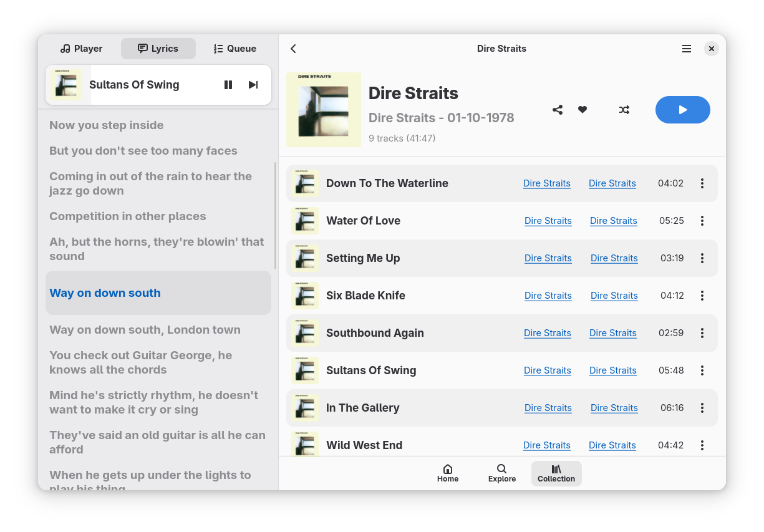Image resolution: width=764 pixels, height=532 pixels.
Task: Jump to lyric 'They've said an old guitar'
Action: pyautogui.click(x=157, y=442)
